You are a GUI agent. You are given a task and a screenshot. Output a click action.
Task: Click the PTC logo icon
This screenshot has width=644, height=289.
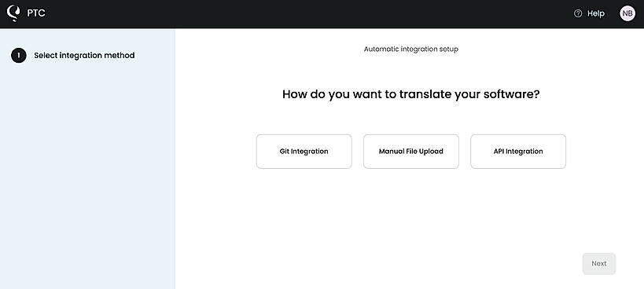13,13
